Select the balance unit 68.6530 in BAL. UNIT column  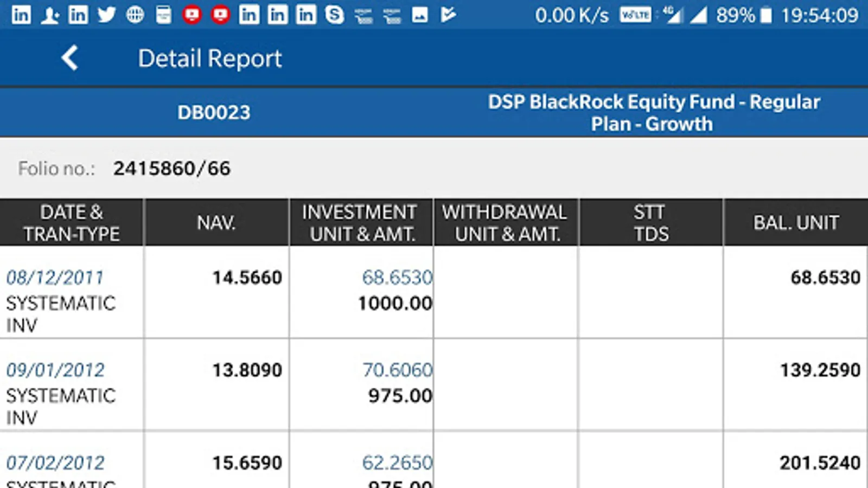825,278
